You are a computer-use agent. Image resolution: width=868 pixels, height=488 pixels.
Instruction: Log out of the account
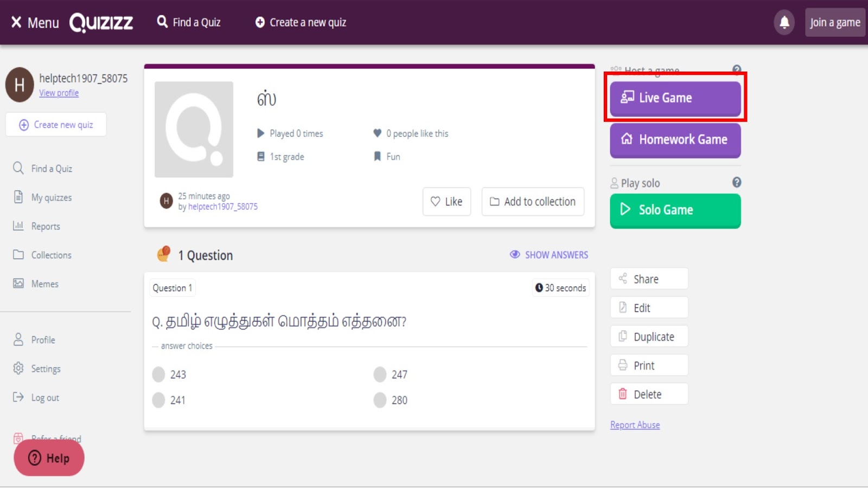pos(36,397)
